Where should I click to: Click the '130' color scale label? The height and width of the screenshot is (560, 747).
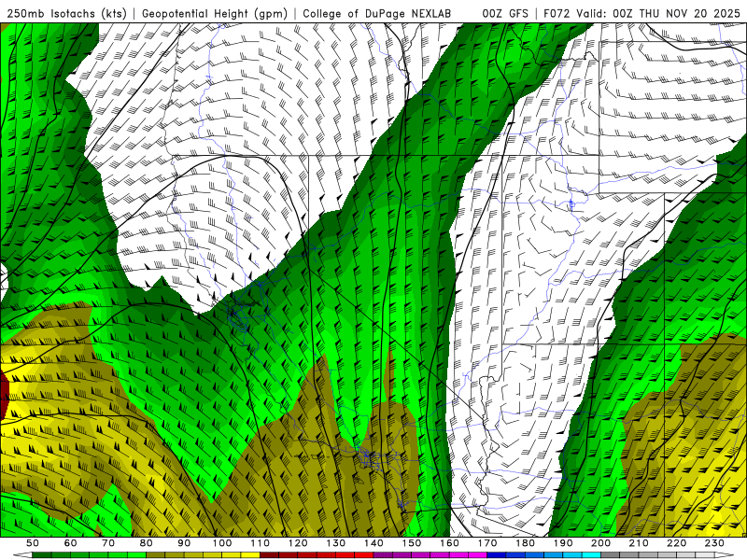(336, 543)
